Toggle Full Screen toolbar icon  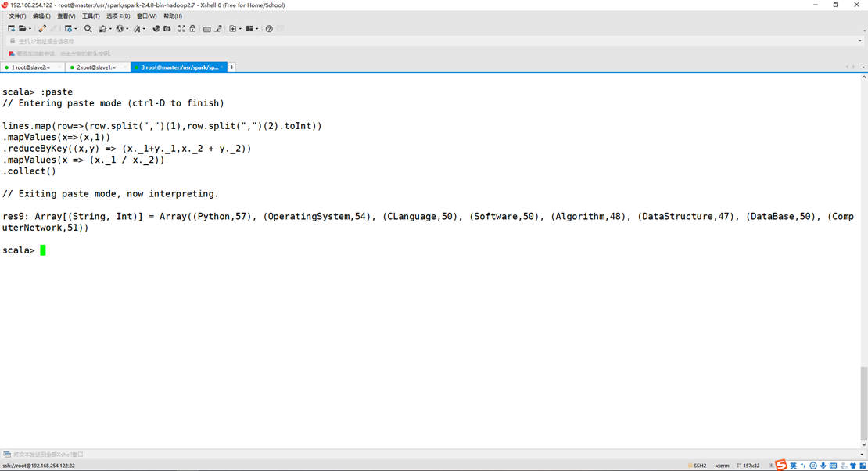[181, 29]
